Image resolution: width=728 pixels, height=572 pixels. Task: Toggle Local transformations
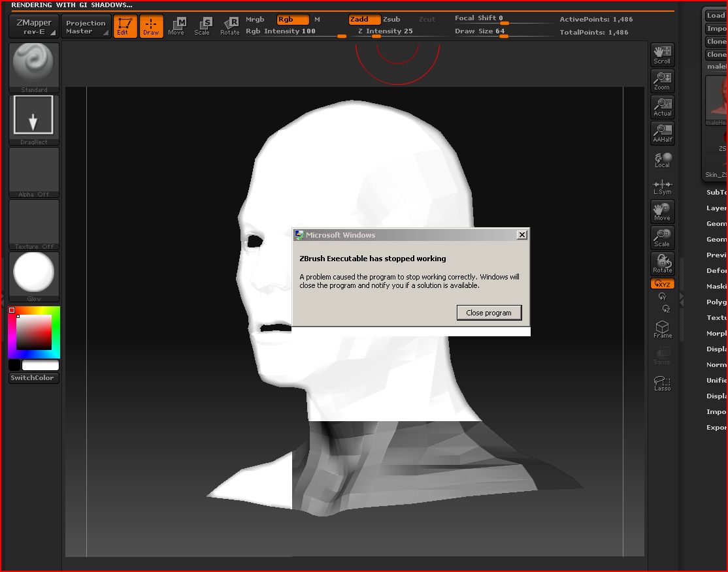coord(663,160)
